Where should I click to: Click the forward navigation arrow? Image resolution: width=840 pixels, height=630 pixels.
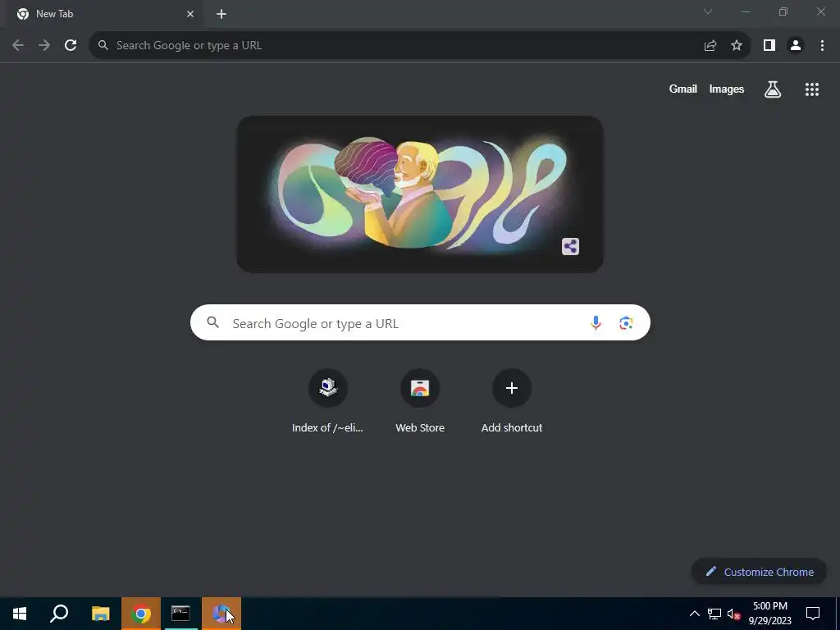44,46
